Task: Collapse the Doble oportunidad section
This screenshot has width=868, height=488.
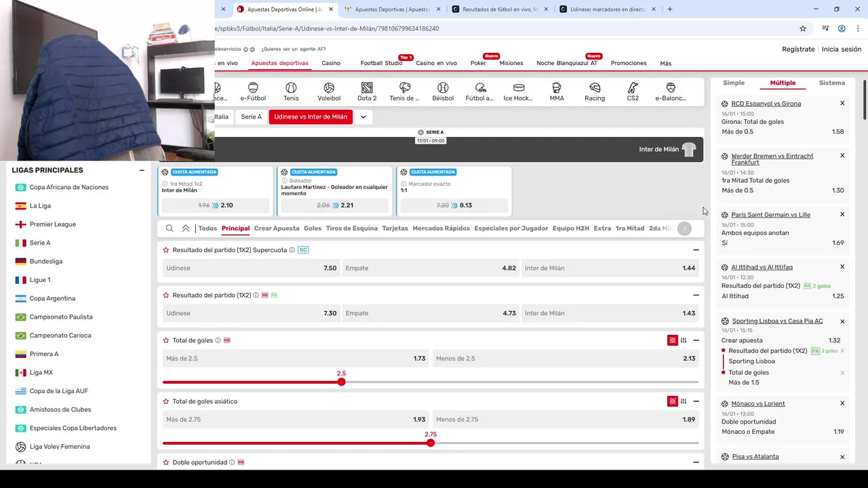Action: tap(696, 462)
